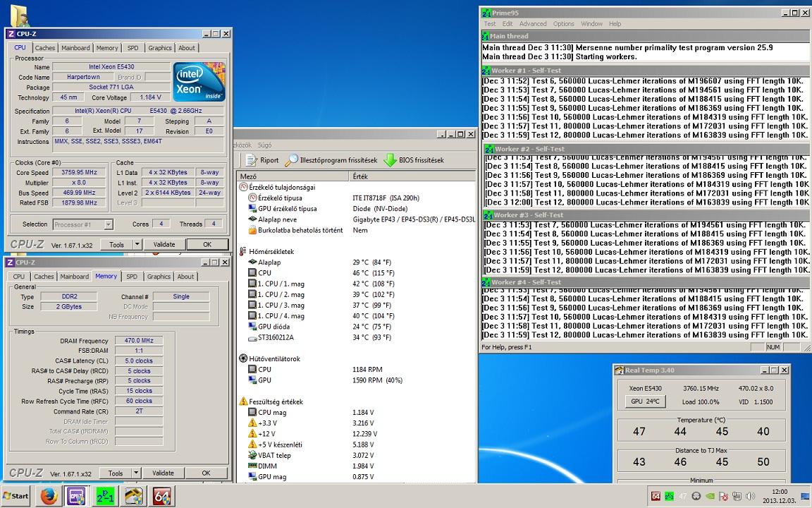This screenshot has height=508, width=812.
Task: Click the Prime95 tray icon
Action: (670, 496)
